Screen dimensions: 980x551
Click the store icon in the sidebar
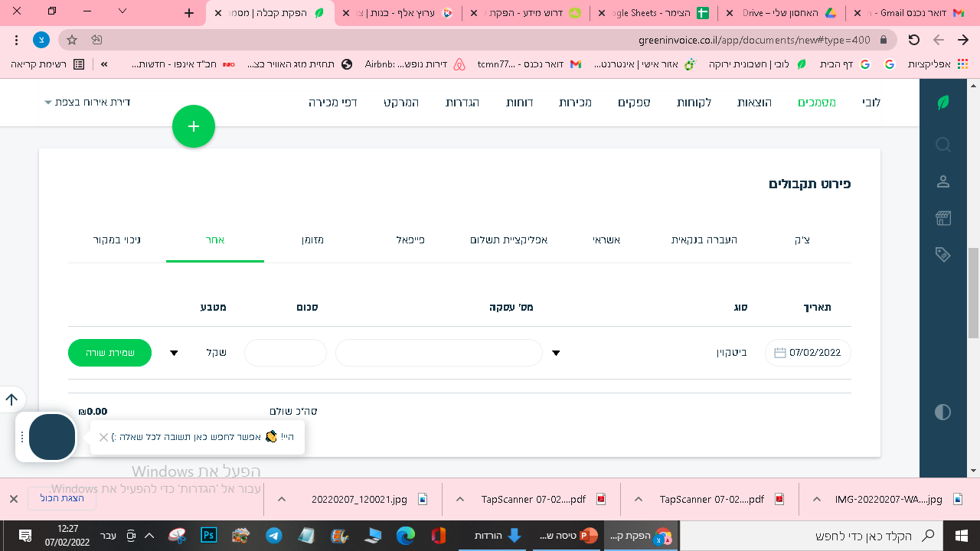click(943, 218)
